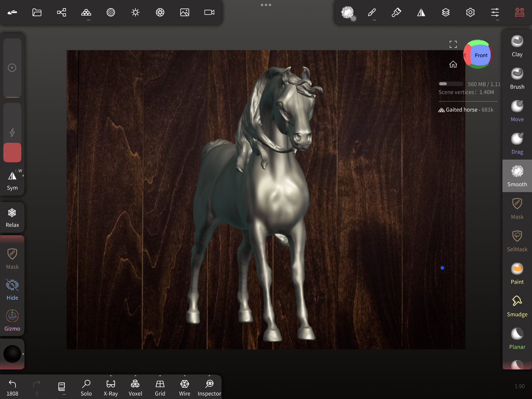This screenshot has width=532, height=399.
Task: Select the Clay brush tool
Action: (517, 46)
